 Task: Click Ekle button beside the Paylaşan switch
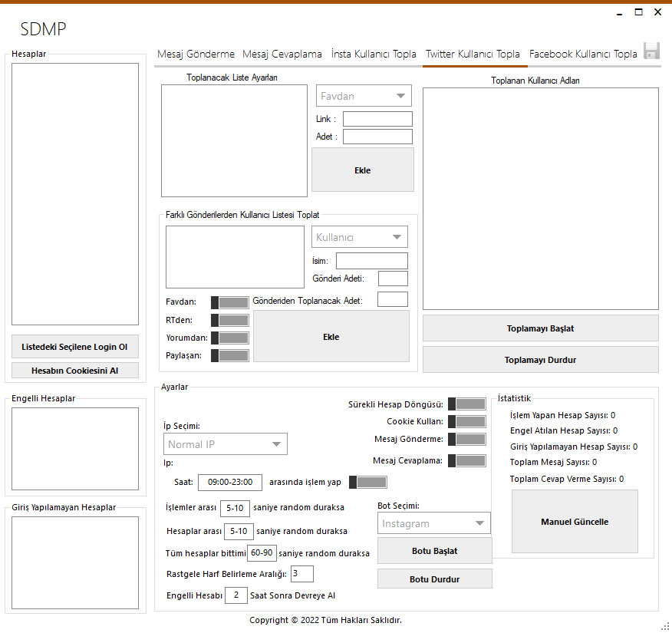pyautogui.click(x=331, y=336)
